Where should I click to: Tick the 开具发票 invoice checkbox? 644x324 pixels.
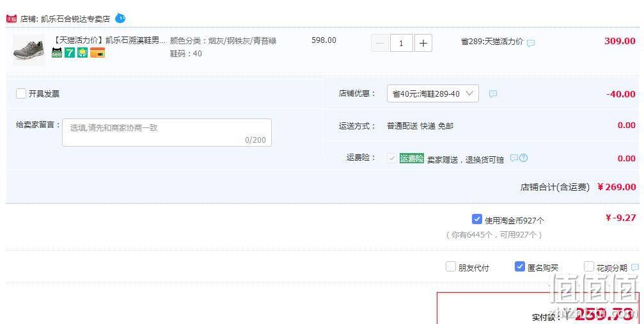click(x=21, y=93)
